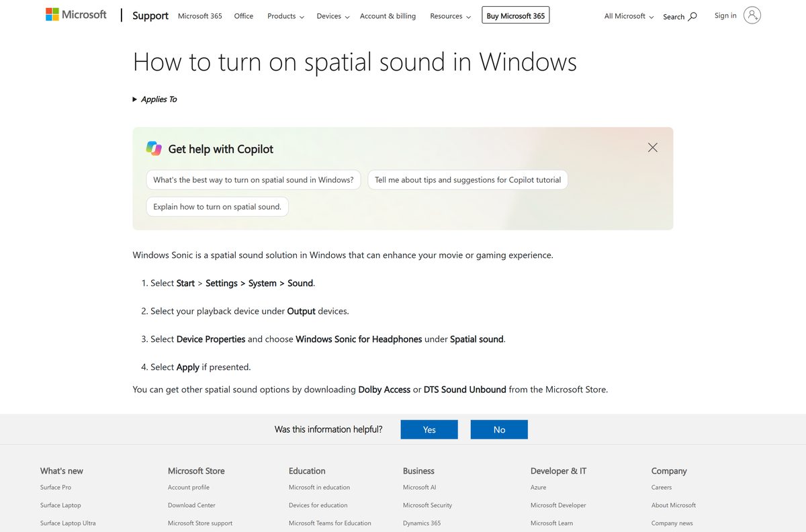The image size is (806, 532).
Task: Click the Sign in avatar icon
Action: (752, 15)
